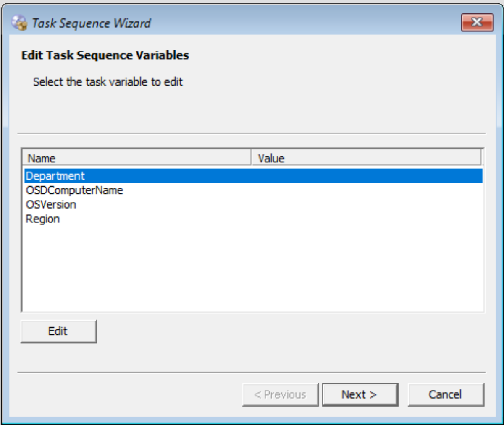Click the Task Sequence Wizard title bar icon
The height and width of the screenshot is (425, 504).
[x=19, y=23]
